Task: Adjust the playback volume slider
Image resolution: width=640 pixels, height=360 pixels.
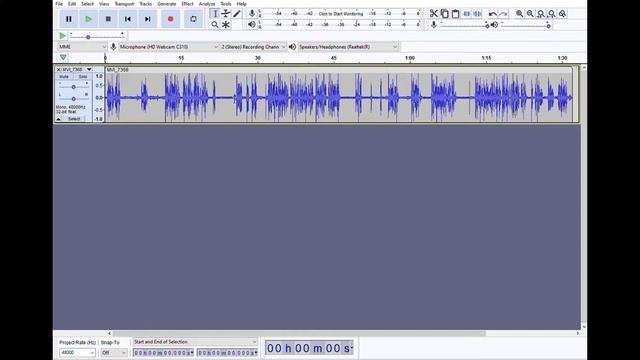Action: click(x=526, y=25)
